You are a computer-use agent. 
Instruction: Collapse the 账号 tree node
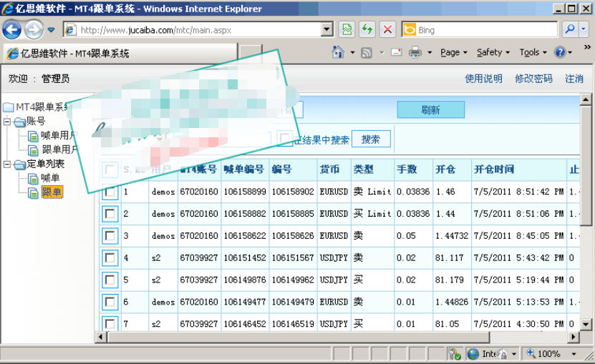7,122
